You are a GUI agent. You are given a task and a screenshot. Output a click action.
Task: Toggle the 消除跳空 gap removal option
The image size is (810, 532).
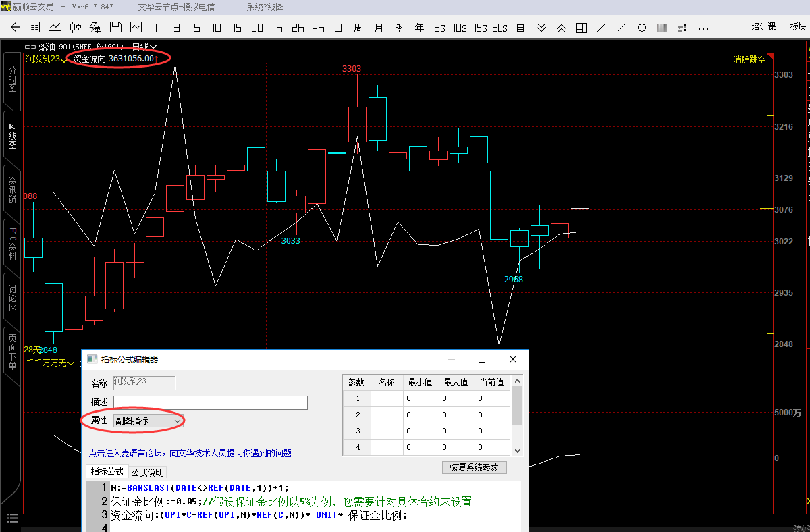[749, 59]
